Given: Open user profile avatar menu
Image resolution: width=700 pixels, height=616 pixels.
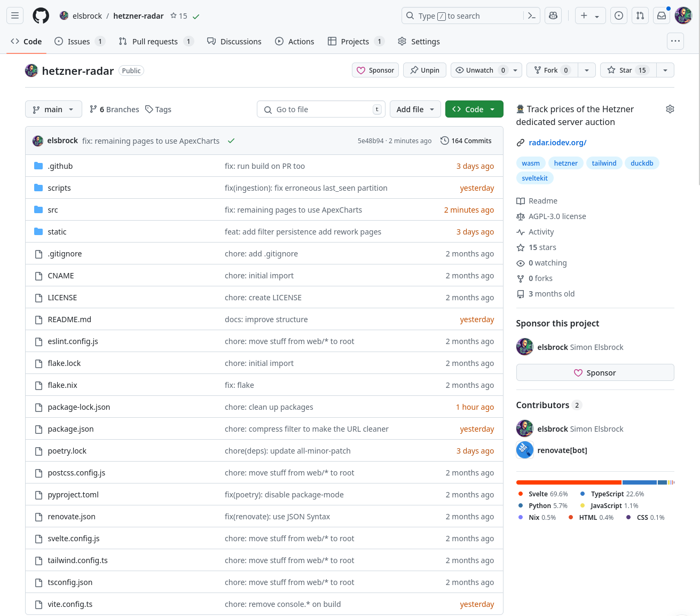Looking at the screenshot, I should (683, 15).
